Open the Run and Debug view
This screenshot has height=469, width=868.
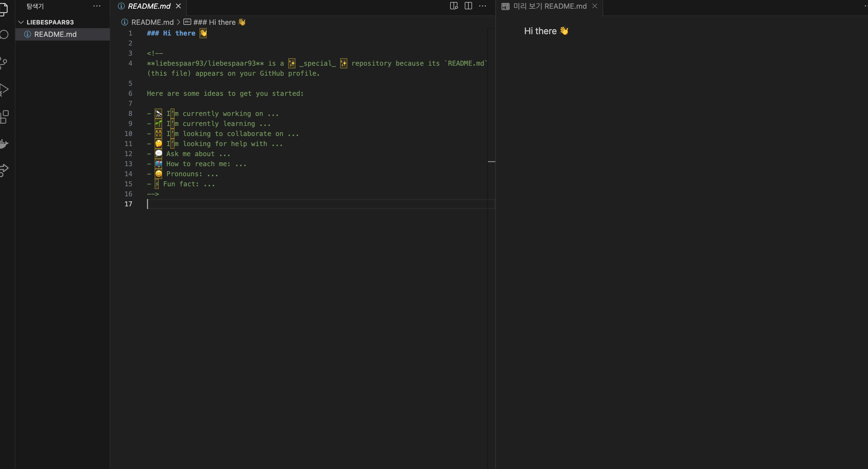(3, 90)
